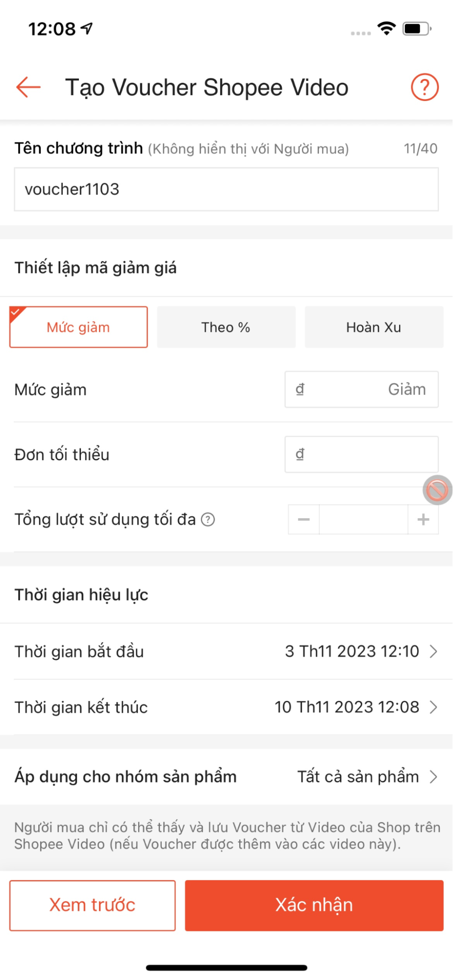Viewport: 453px width, 980px height.
Task: Decrease usage count with minus button
Action: coord(304,519)
